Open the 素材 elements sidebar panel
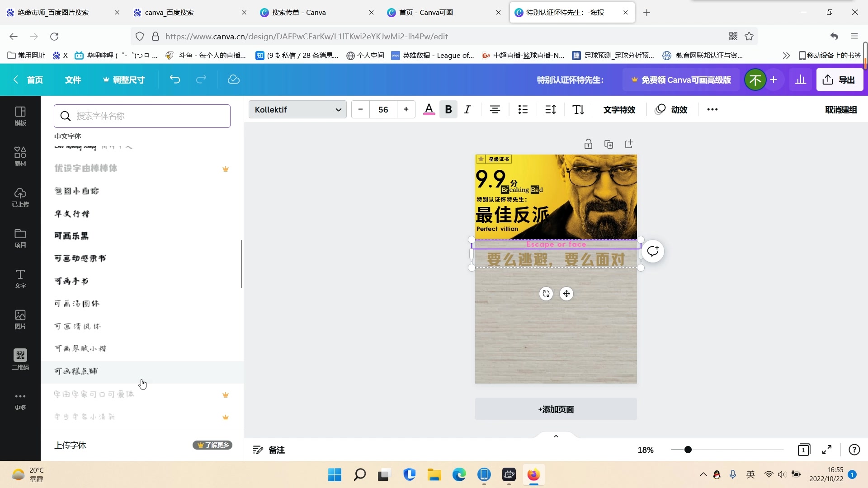Screen dimensions: 868x488 pyautogui.click(x=20, y=157)
